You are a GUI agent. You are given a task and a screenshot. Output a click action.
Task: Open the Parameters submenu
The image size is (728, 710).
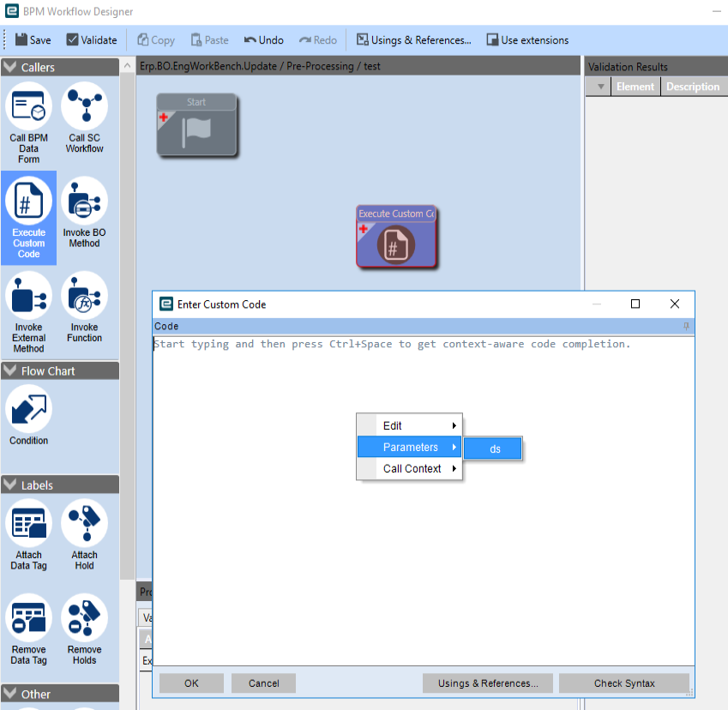(x=410, y=447)
